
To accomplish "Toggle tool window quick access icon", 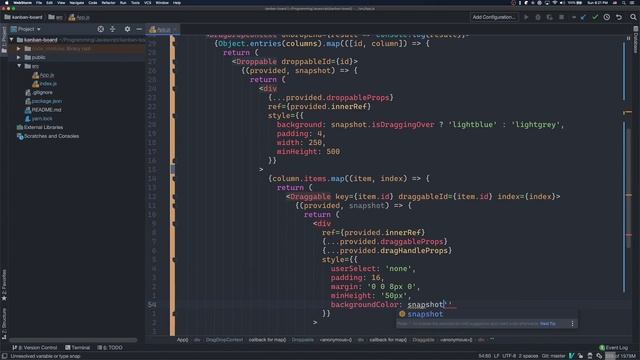I will [x=4, y=356].
